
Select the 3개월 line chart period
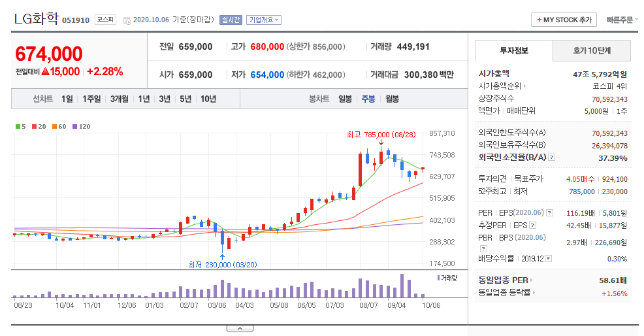click(x=119, y=99)
